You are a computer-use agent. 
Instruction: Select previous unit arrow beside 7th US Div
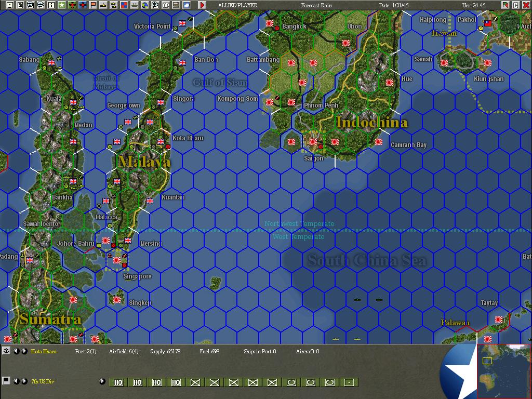[x=16, y=381]
